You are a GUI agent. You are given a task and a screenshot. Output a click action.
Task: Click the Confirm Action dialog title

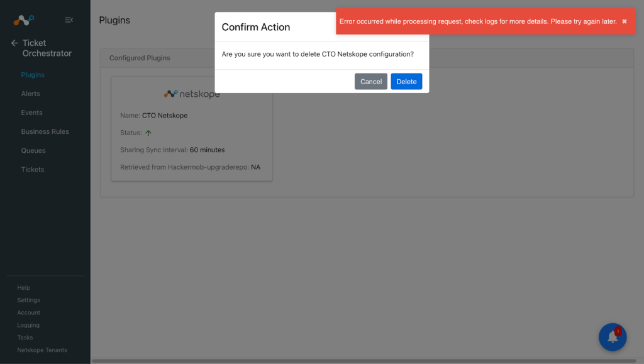(256, 27)
